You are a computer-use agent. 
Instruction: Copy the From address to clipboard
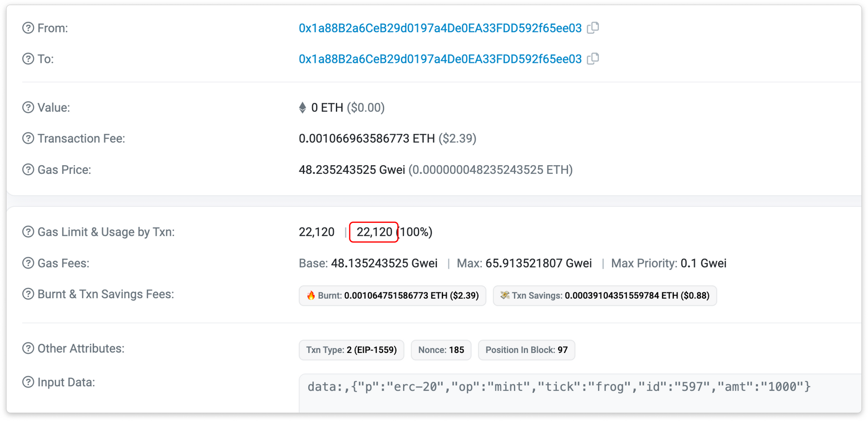click(593, 28)
